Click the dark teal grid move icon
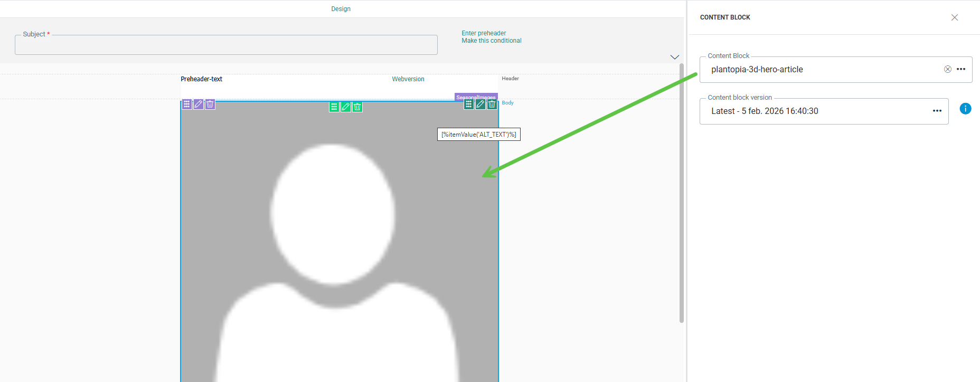The image size is (980, 382). (x=469, y=104)
